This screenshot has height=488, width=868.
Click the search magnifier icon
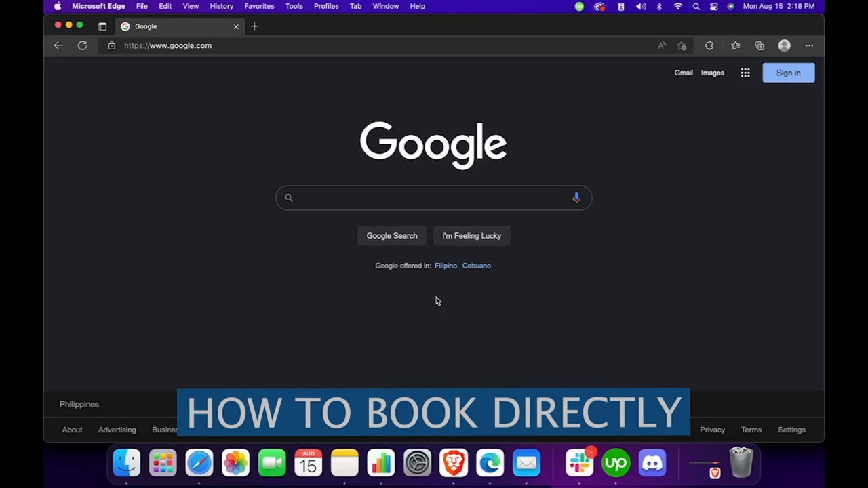pos(288,197)
